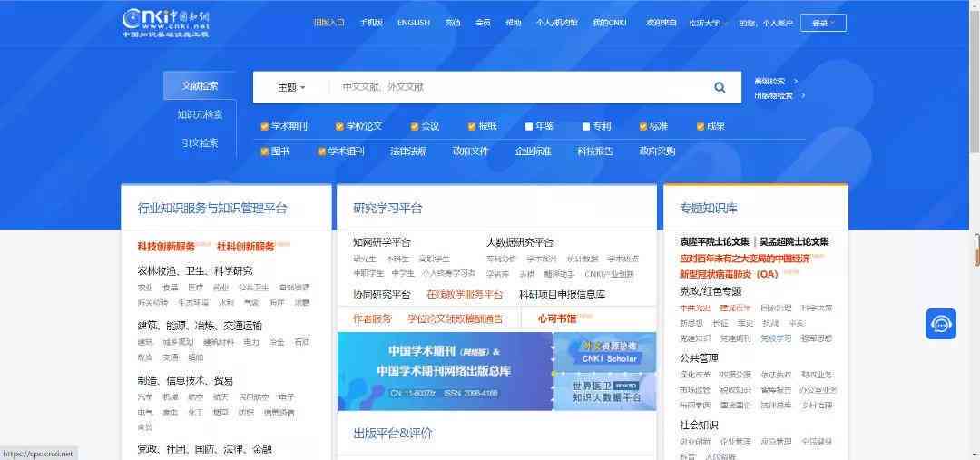Open 法律法规 database link

click(x=408, y=152)
